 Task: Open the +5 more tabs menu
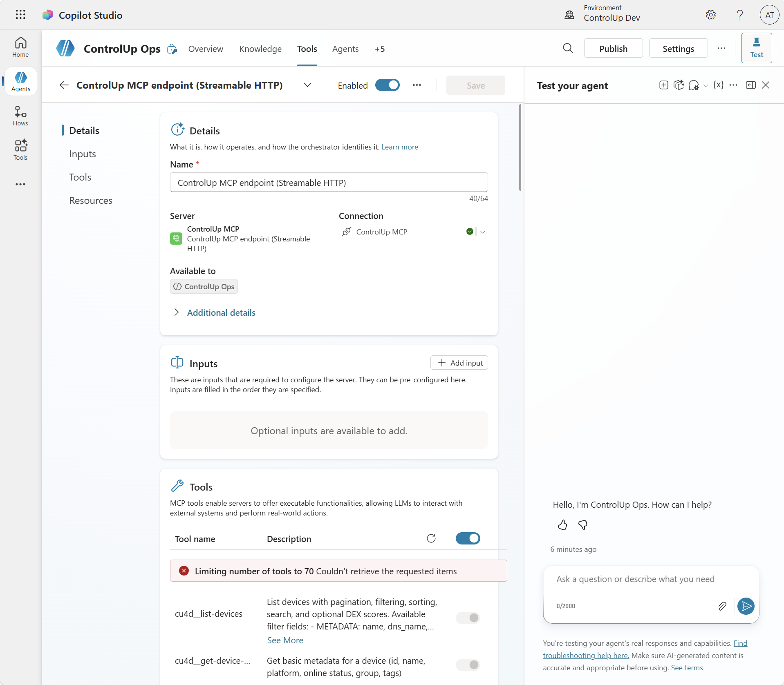click(380, 49)
